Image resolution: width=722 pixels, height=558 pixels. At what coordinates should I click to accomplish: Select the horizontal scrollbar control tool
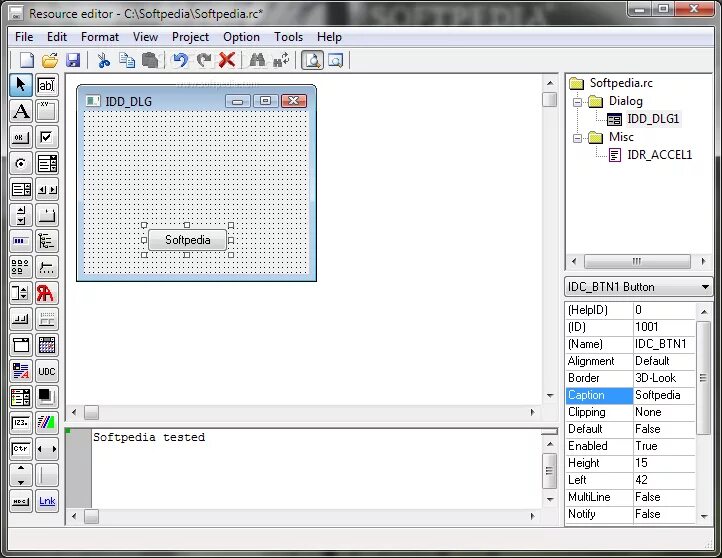pyautogui.click(x=47, y=189)
